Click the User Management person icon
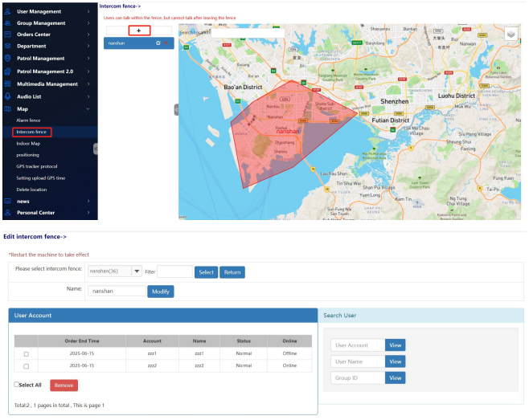Screen dimensions: 529x420 coord(8,12)
